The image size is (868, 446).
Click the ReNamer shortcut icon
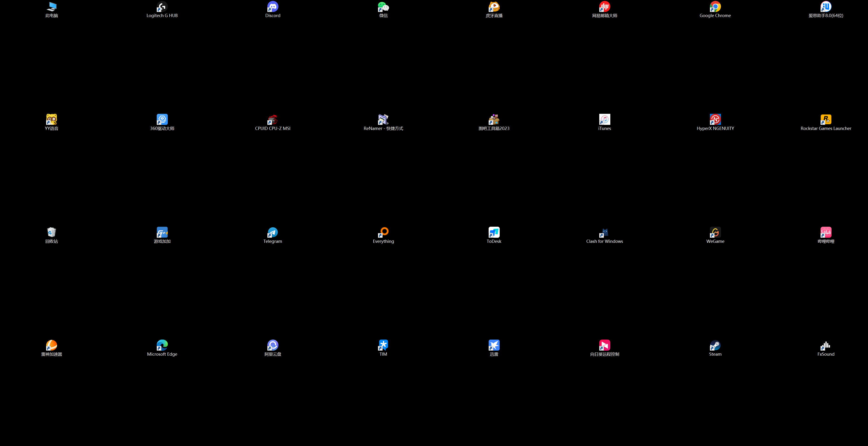[384, 120]
